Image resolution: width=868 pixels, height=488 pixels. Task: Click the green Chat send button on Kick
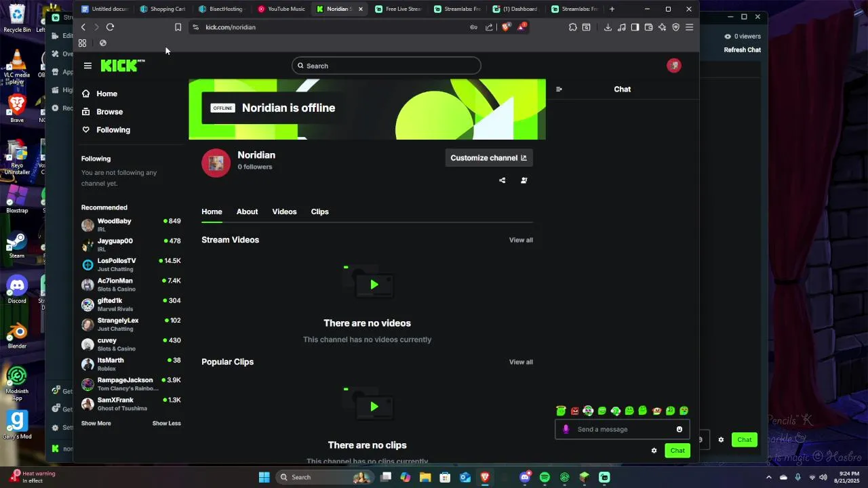[x=677, y=450]
